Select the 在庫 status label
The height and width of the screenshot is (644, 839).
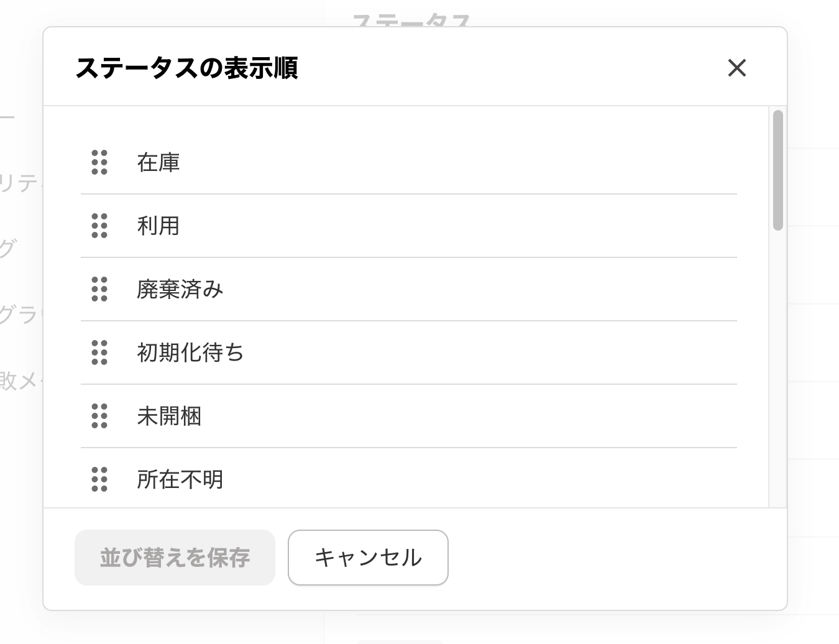pyautogui.click(x=158, y=162)
